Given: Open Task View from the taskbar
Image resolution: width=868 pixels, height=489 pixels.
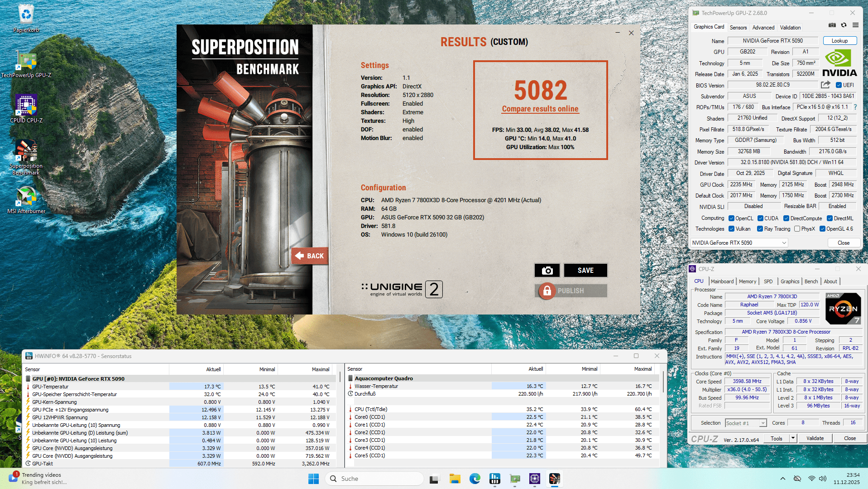Looking at the screenshot, I should (x=435, y=479).
